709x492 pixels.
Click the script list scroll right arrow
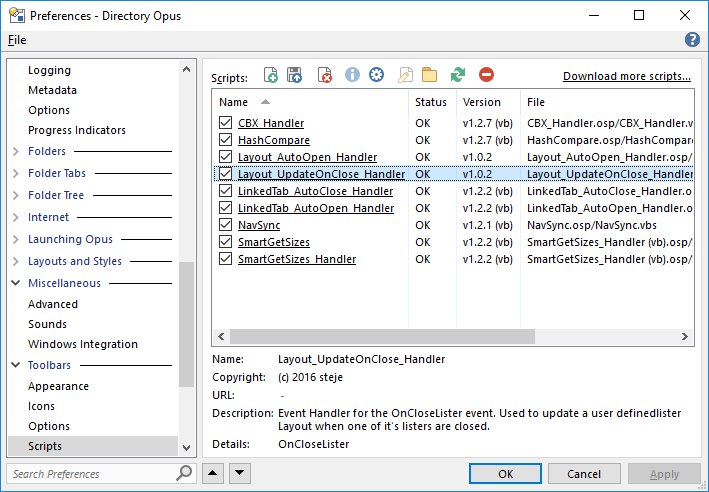pos(685,336)
